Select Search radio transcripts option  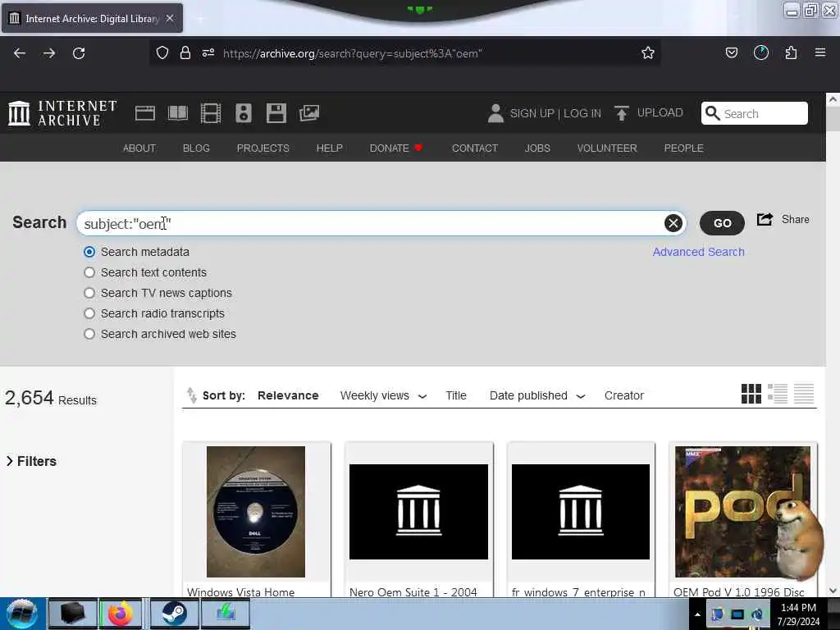[x=89, y=313]
